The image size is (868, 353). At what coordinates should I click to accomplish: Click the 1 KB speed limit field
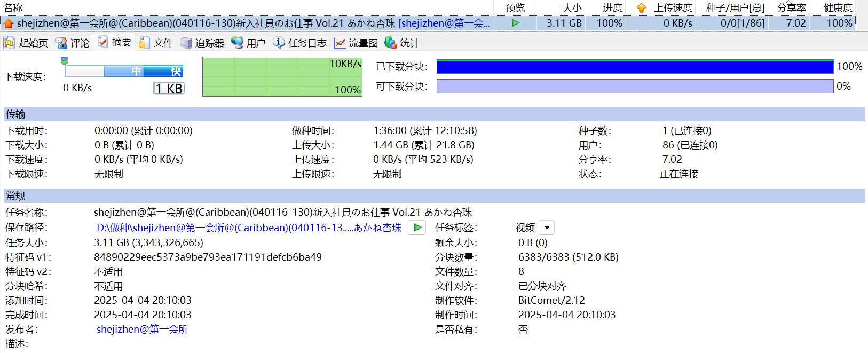click(x=169, y=89)
